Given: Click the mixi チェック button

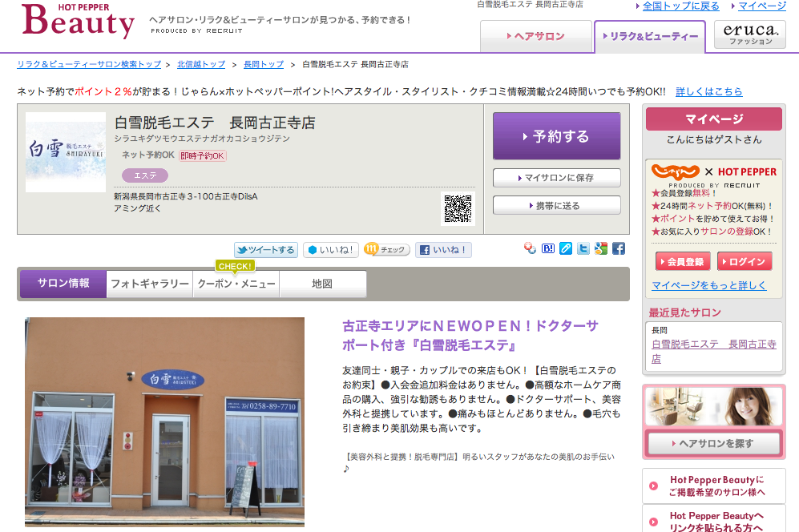Looking at the screenshot, I should (x=387, y=250).
